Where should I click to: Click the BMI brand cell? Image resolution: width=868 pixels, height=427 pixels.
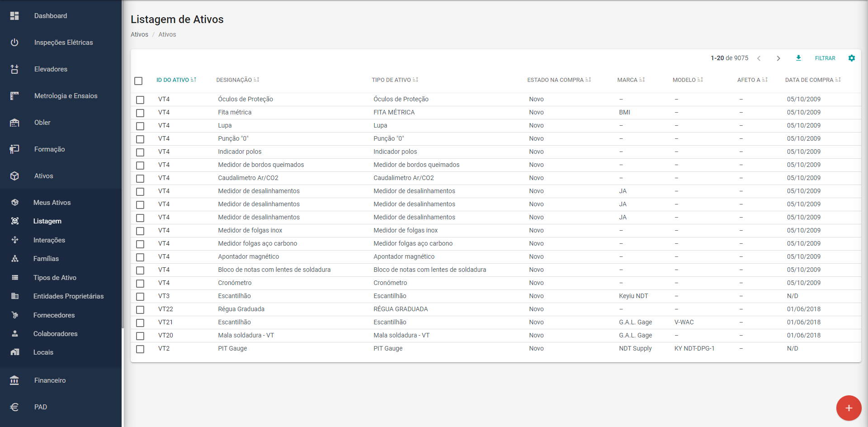click(x=624, y=112)
